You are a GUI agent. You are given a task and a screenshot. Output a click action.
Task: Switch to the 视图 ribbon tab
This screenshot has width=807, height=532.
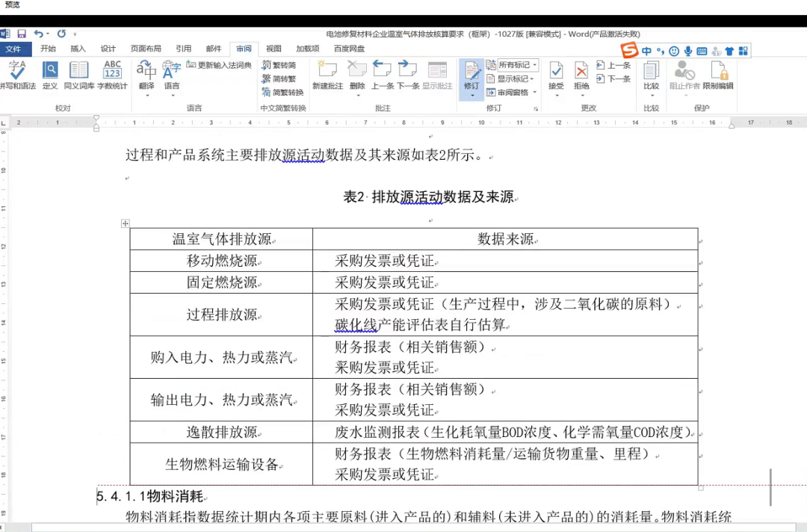(x=273, y=49)
